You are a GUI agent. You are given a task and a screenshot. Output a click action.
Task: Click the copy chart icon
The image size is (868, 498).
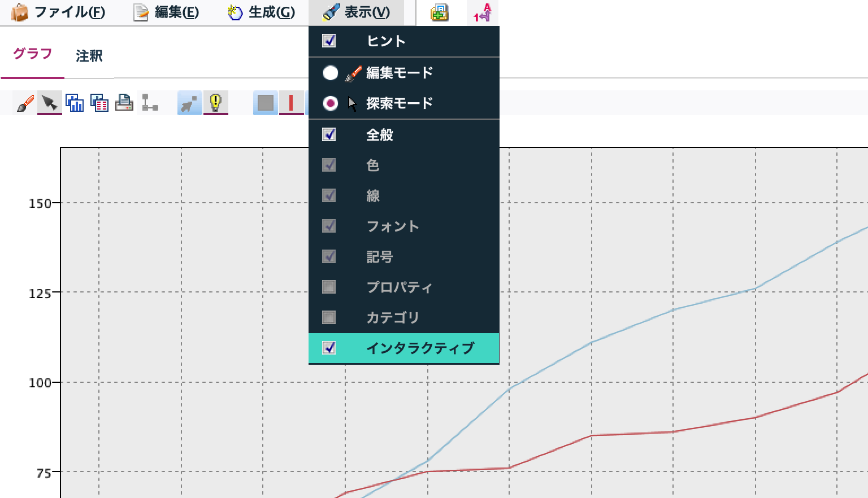(x=74, y=103)
